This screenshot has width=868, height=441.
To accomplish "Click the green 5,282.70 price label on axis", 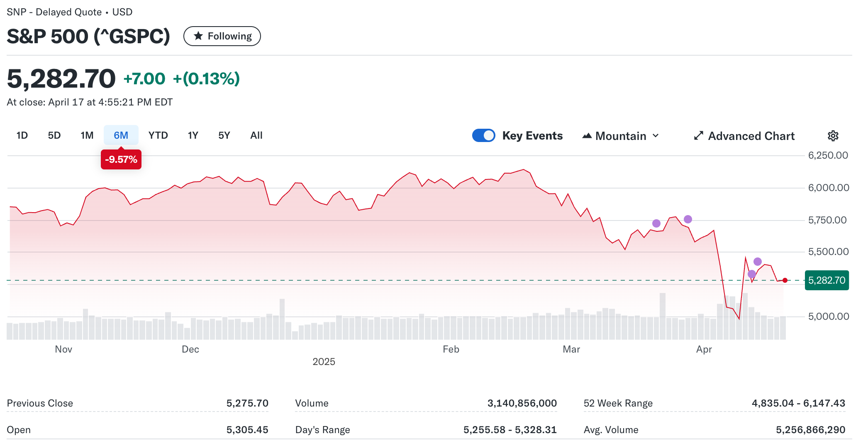I will coord(827,280).
